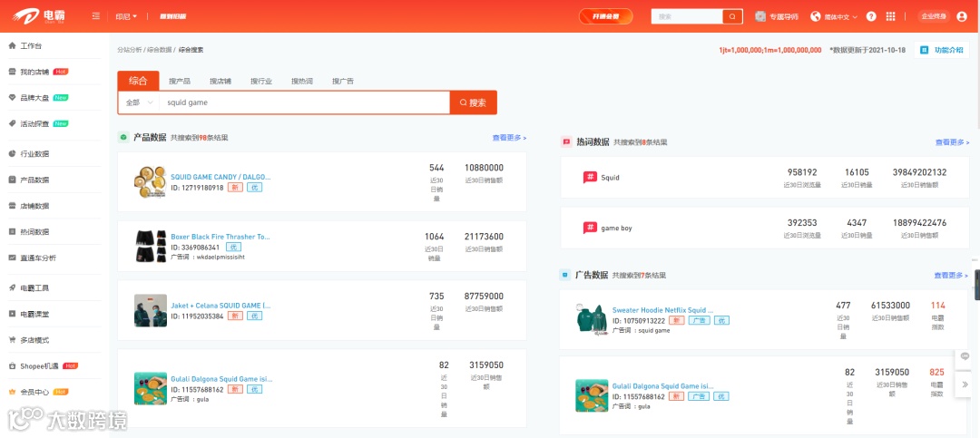Click the squid game keyword input field
Viewport: 980px width, 438px height.
[x=304, y=102]
